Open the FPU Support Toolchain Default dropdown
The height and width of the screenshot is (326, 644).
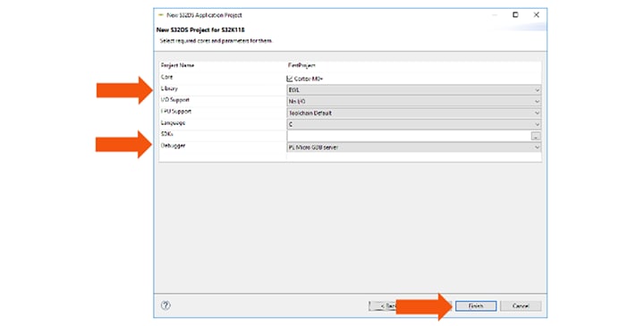(x=413, y=113)
